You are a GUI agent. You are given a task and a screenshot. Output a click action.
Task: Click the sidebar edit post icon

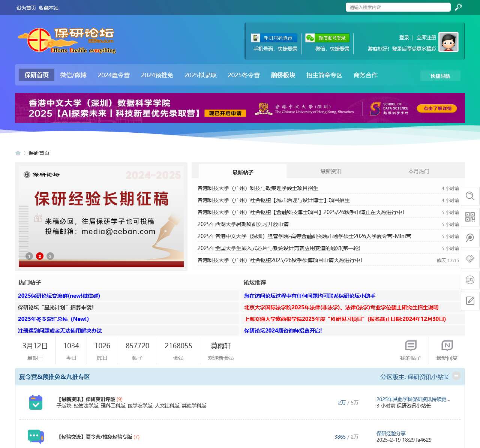pyautogui.click(x=470, y=301)
